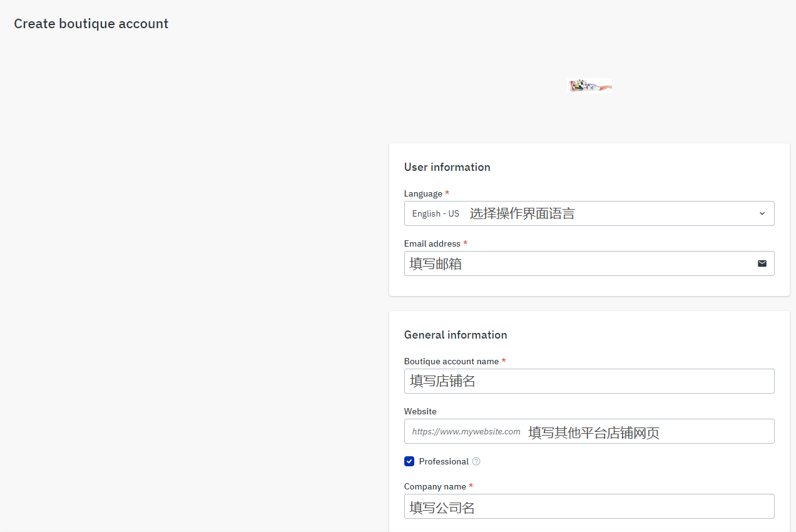796x532 pixels.
Task: Click the Professional checkbox label text
Action: click(x=444, y=461)
